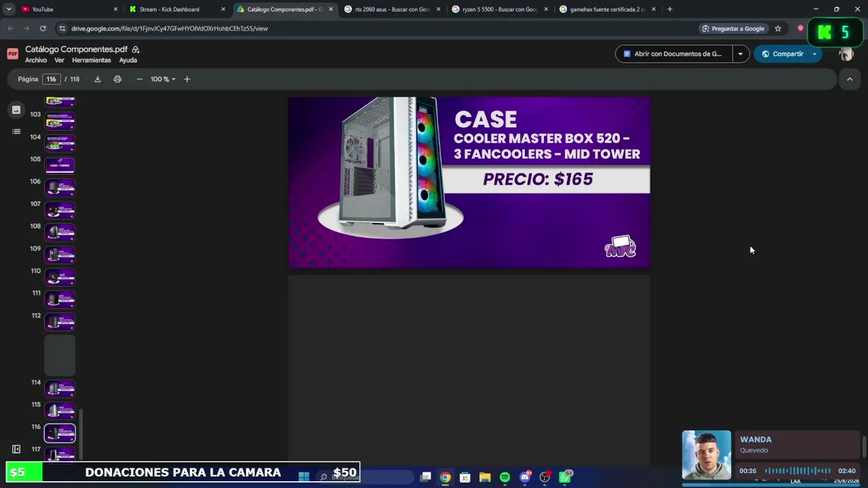
Task: Open a new browser tab
Action: 669,9
